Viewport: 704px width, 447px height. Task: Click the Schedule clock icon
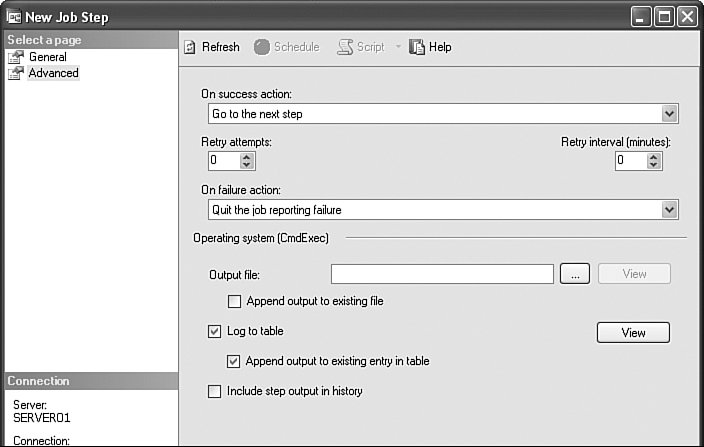[262, 47]
